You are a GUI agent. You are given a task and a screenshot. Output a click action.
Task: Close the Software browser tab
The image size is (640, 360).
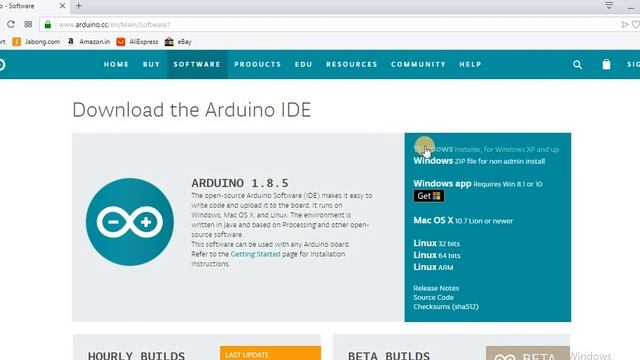[x=62, y=6]
